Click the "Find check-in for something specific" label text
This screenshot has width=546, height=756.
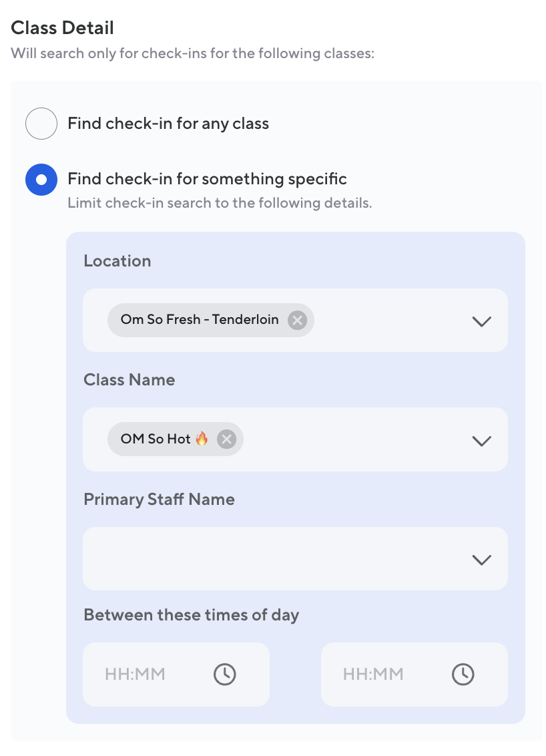pyautogui.click(x=207, y=179)
